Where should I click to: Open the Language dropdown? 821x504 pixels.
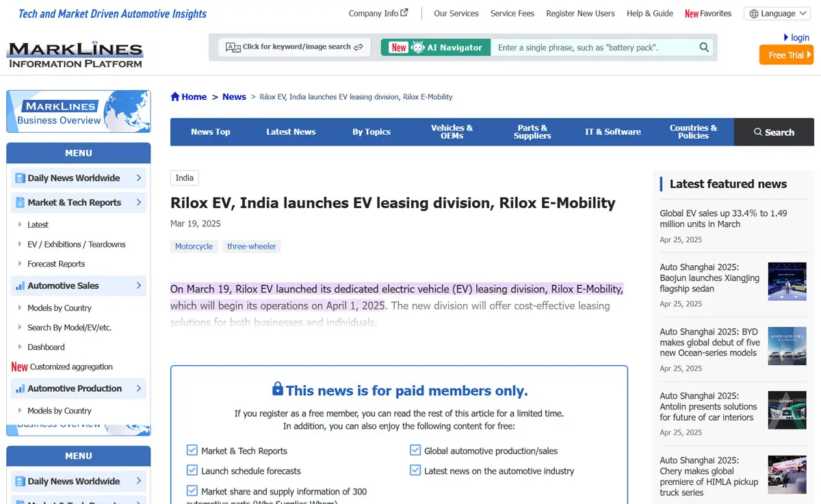pyautogui.click(x=777, y=14)
